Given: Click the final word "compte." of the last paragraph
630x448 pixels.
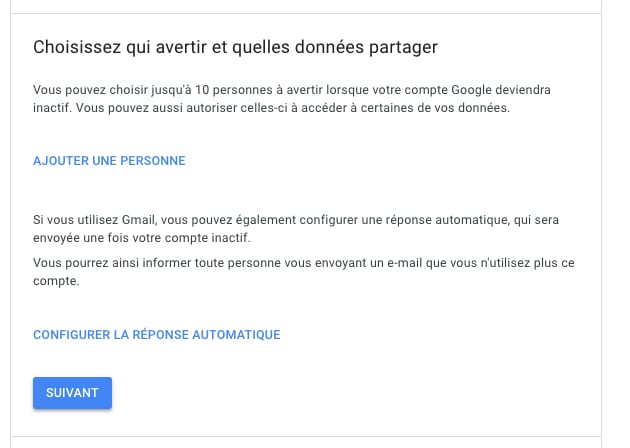Looking at the screenshot, I should point(55,282).
